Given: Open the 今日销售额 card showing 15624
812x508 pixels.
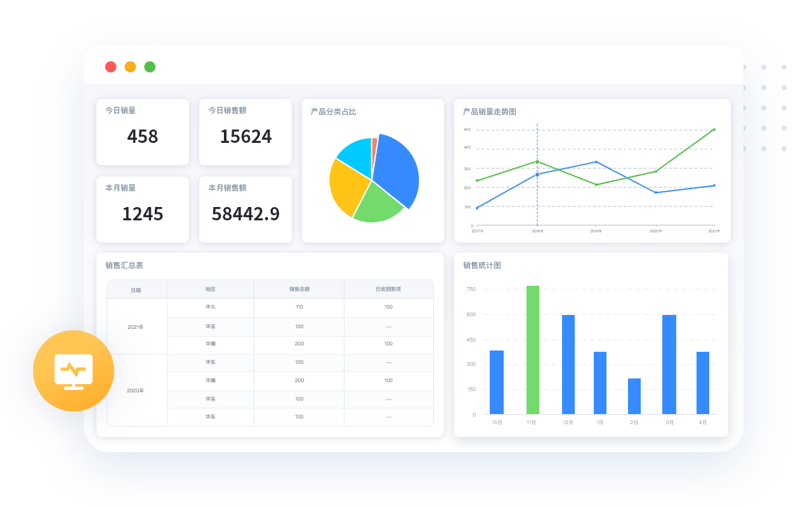Looking at the screenshot, I should (x=246, y=132).
